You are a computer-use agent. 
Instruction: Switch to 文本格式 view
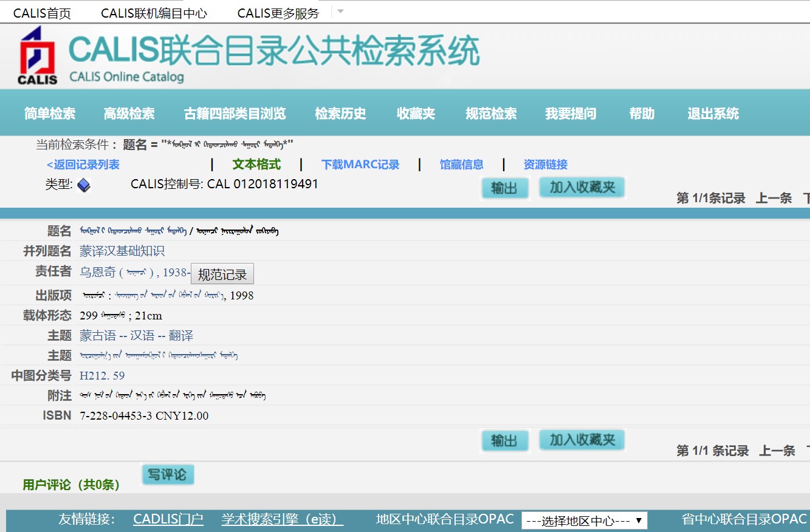[256, 165]
